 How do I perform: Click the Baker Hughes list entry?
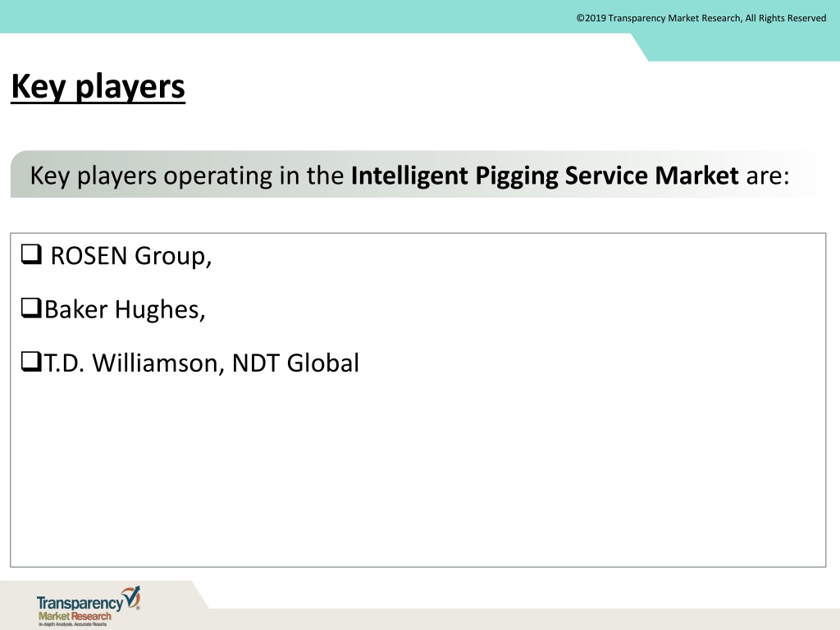[x=125, y=309]
